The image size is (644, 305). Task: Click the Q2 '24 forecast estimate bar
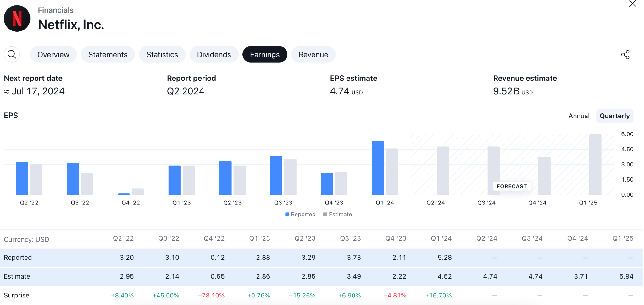(442, 171)
